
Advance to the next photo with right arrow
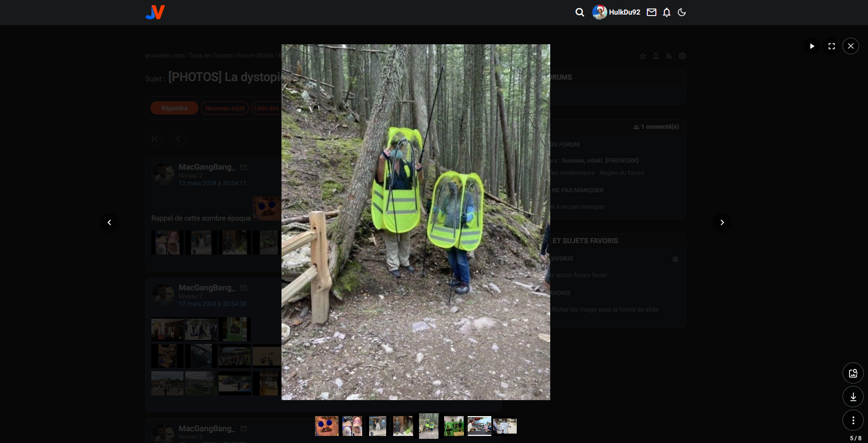[x=722, y=222]
